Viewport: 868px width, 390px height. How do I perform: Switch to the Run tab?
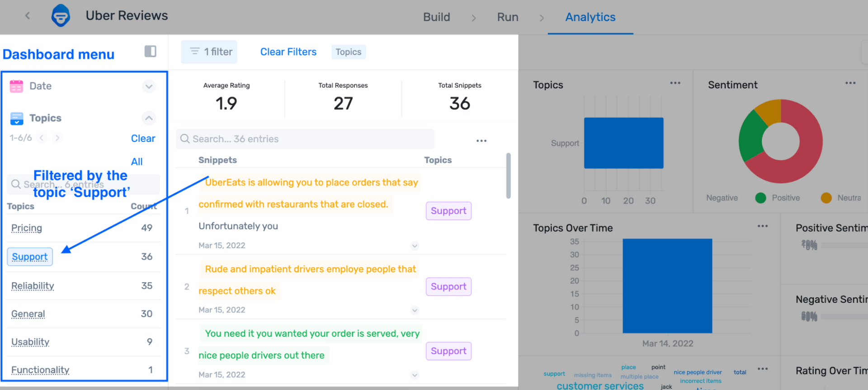point(508,17)
